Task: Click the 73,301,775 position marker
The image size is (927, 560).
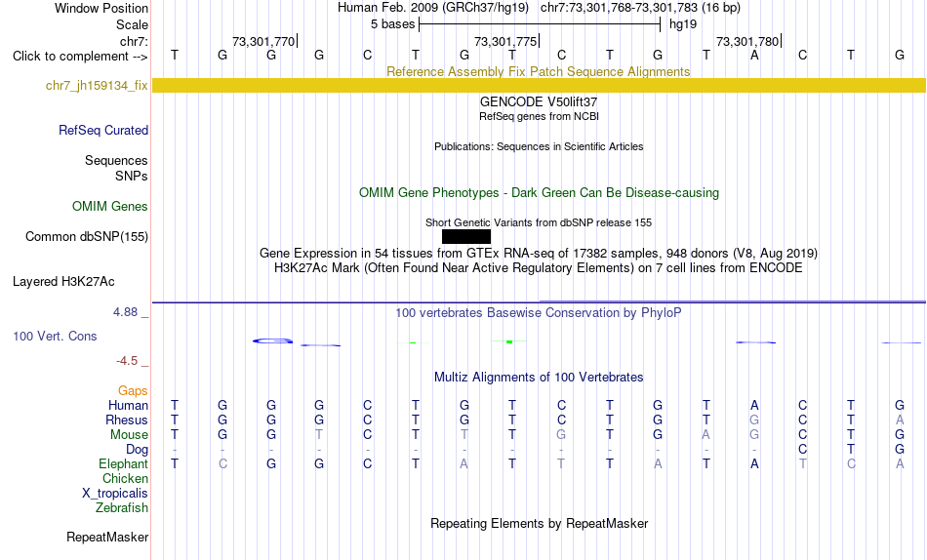Action: click(506, 41)
